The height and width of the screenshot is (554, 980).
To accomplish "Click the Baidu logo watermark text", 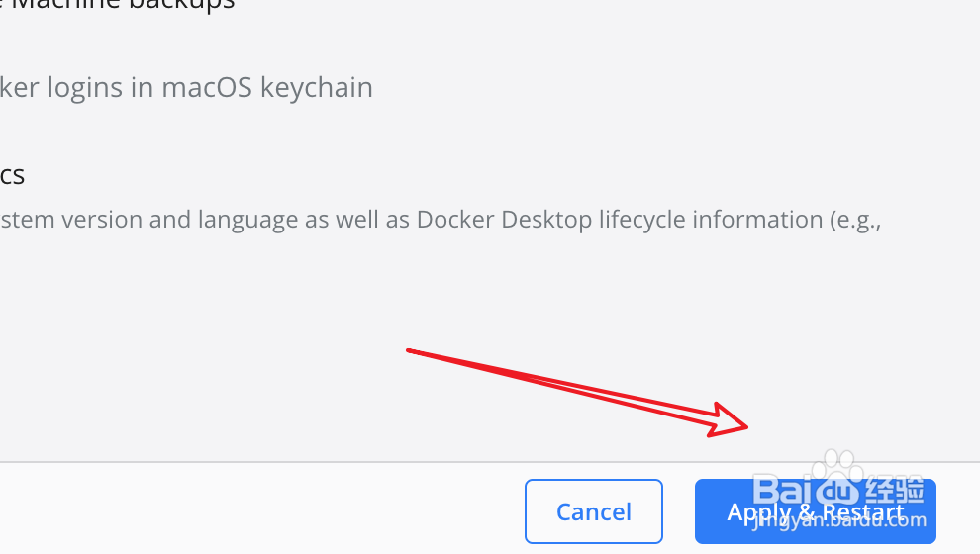I will pos(806,491).
